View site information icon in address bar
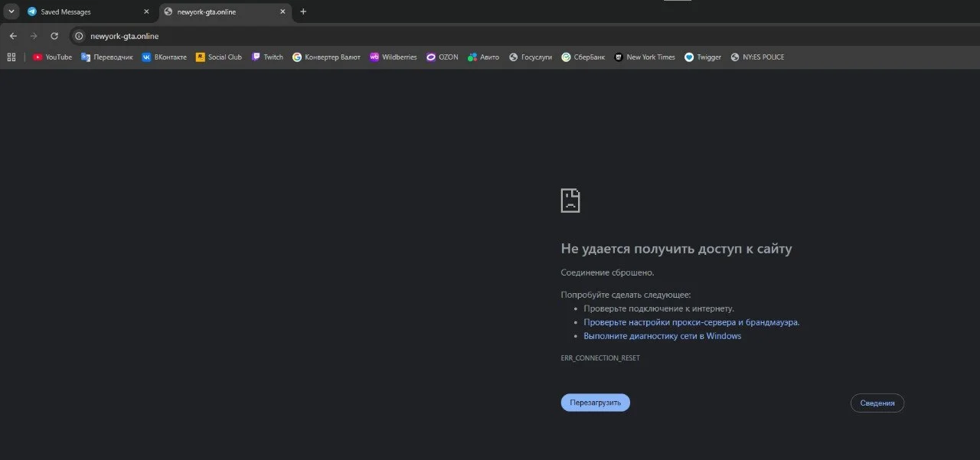The width and height of the screenshot is (980, 460). 79,36
